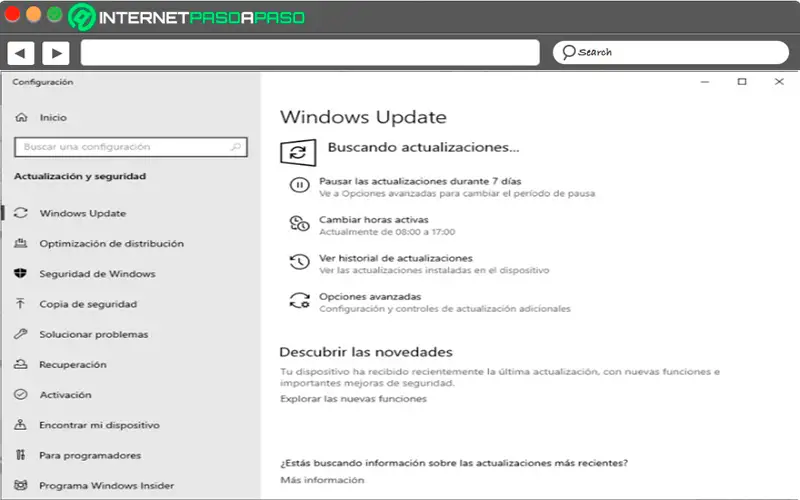Close the Configuración window with X
This screenshot has height=500, width=800.
[x=779, y=82]
